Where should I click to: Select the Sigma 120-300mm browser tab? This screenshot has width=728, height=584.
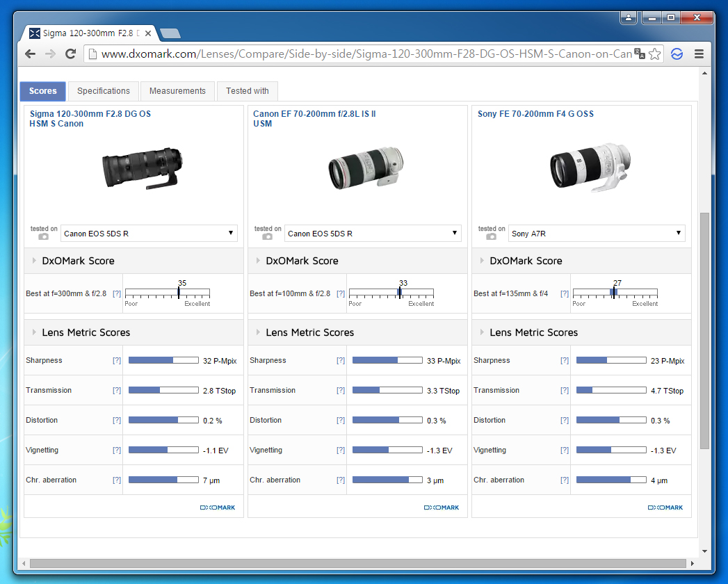(89, 33)
